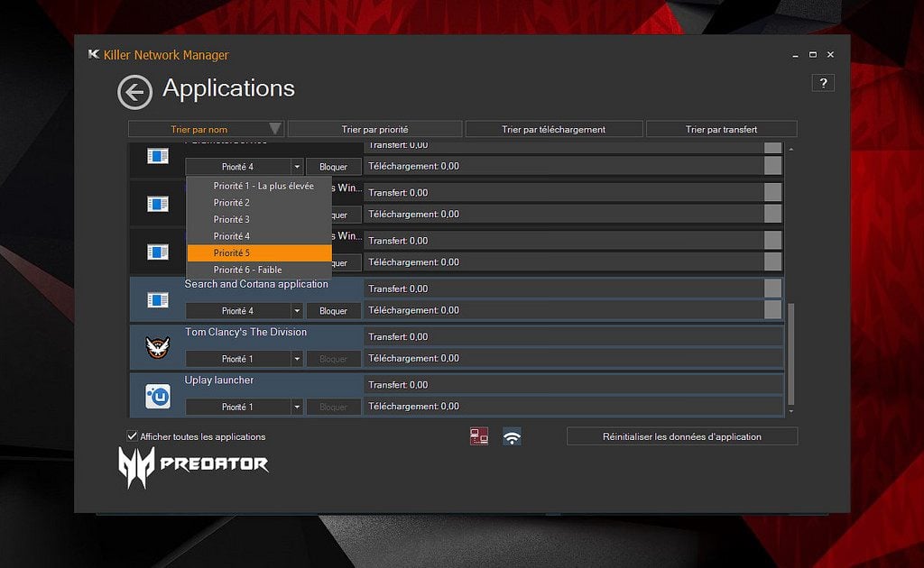Click the Search and Cortana application icon
924x568 pixels.
(x=158, y=300)
